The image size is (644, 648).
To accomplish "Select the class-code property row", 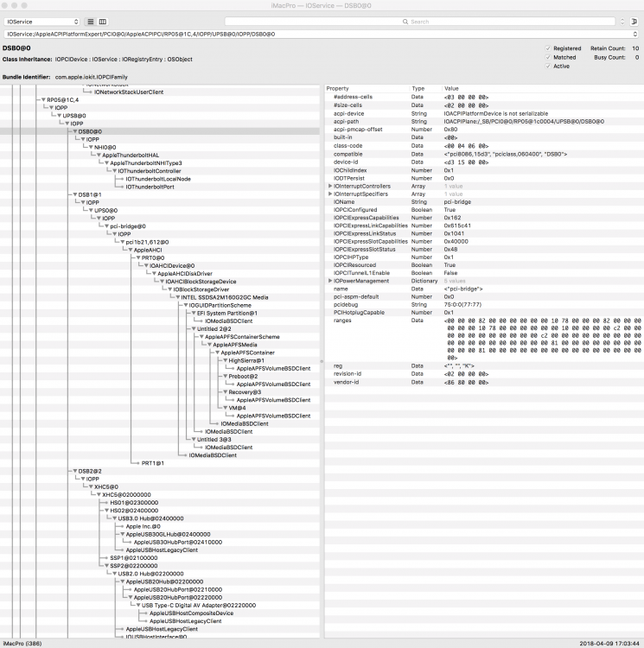I will pos(484,146).
